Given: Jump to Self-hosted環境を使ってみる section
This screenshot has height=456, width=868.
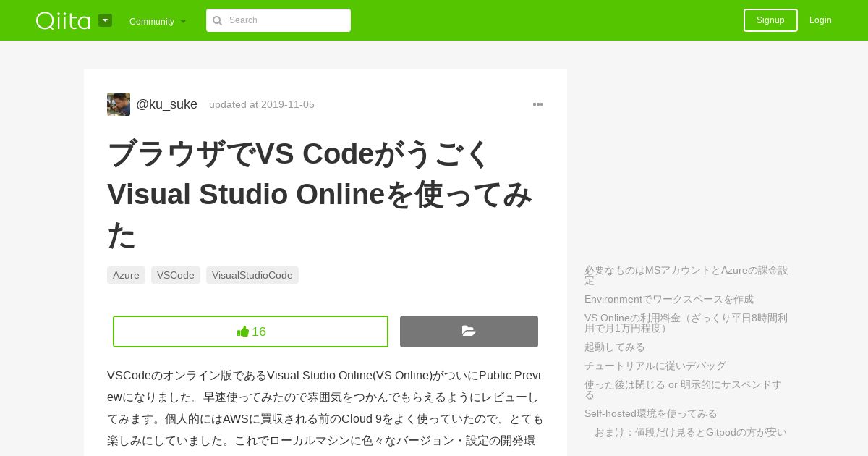Looking at the screenshot, I should [651, 413].
